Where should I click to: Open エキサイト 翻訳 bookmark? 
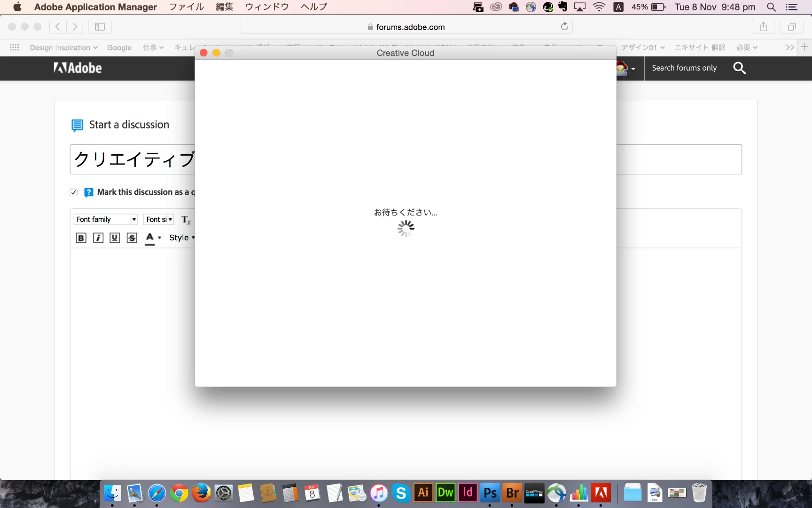(700, 48)
